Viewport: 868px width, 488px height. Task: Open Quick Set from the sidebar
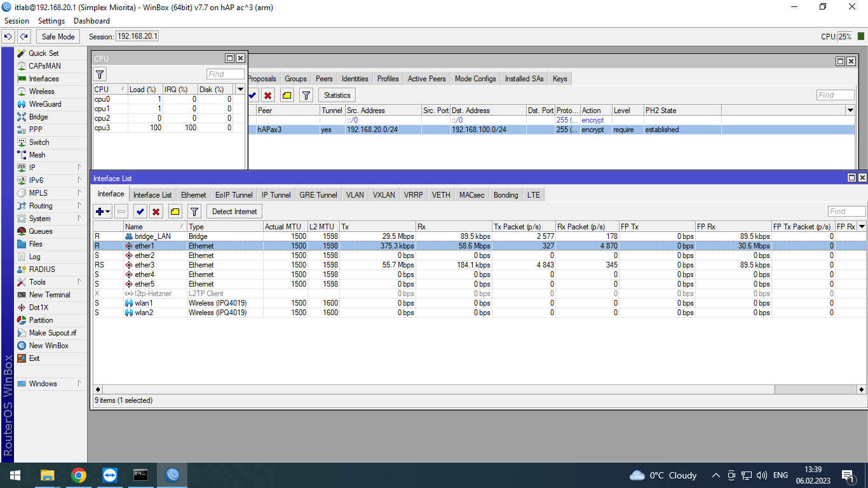click(x=43, y=53)
